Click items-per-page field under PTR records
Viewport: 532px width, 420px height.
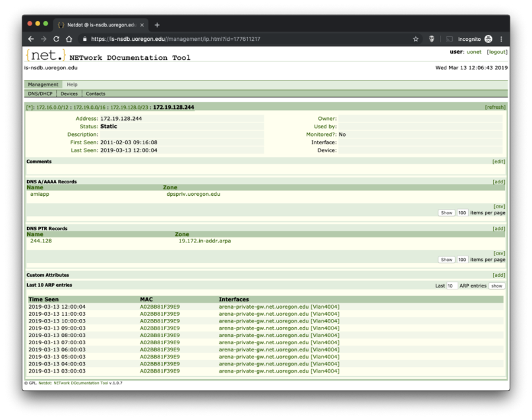(462, 260)
